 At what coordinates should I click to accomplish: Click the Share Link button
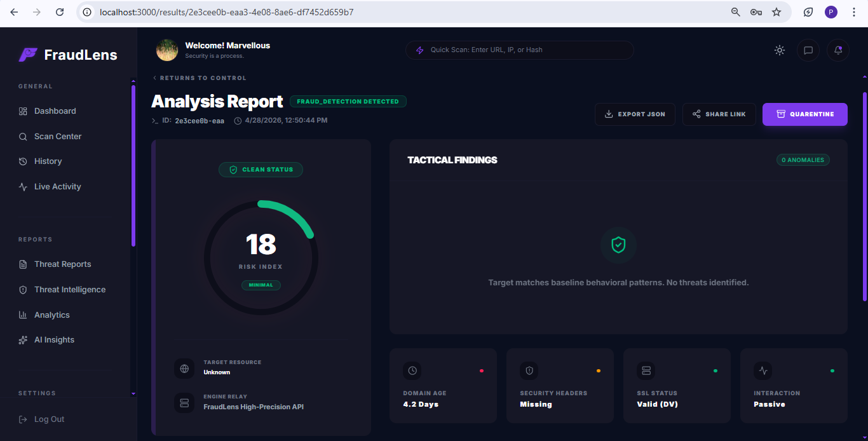(719, 114)
